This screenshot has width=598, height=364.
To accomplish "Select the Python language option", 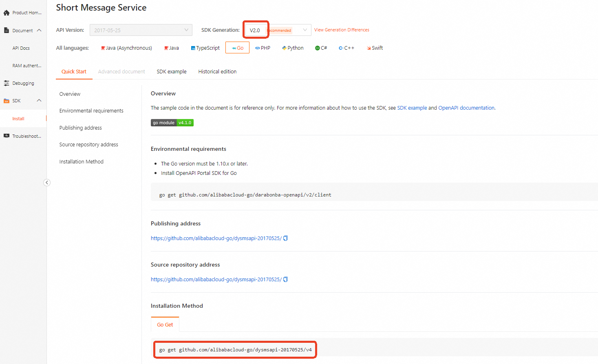I will pyautogui.click(x=293, y=48).
